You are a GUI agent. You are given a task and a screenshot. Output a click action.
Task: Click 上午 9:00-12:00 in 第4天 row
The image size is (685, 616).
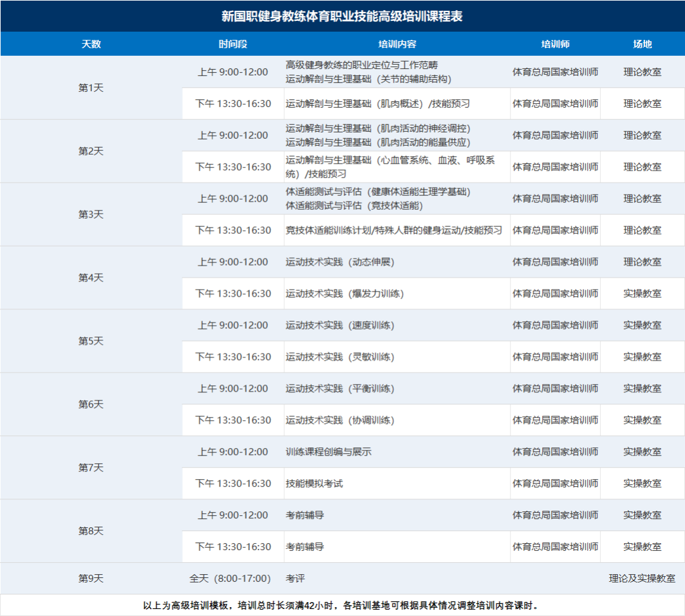[x=233, y=262]
